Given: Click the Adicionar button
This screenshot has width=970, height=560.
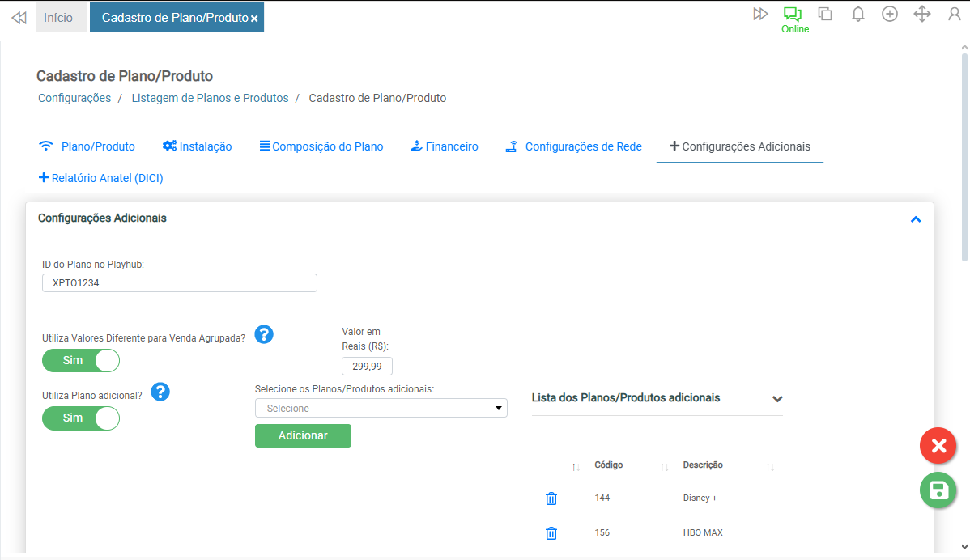Looking at the screenshot, I should pyautogui.click(x=303, y=435).
